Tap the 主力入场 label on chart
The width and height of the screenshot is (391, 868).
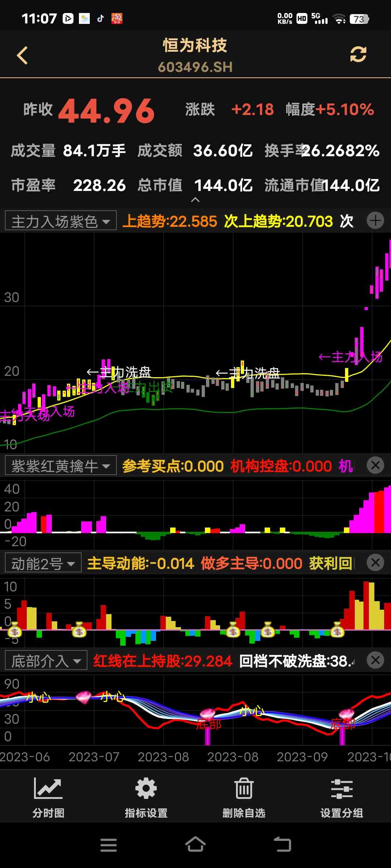pyautogui.click(x=350, y=357)
